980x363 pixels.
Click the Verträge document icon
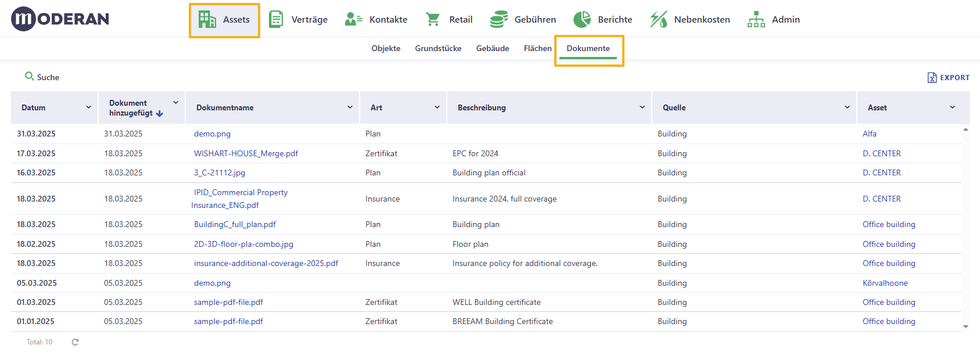pos(276,19)
